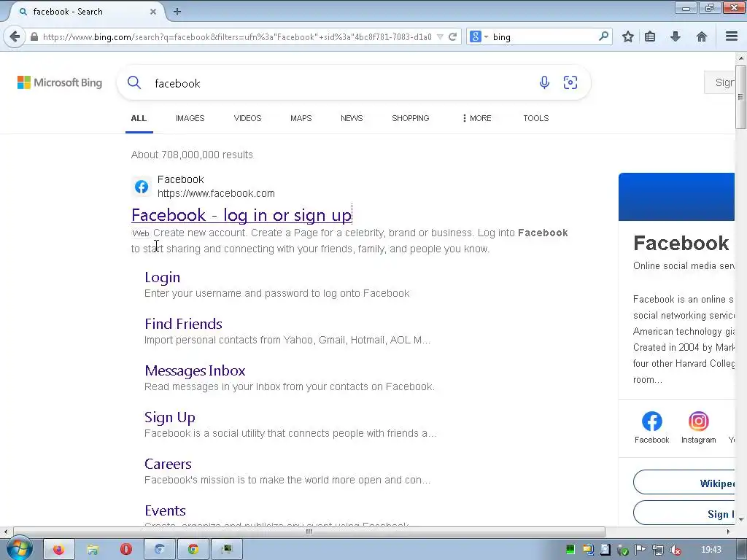Image resolution: width=747 pixels, height=560 pixels.
Task: Click the Bing search magnifier icon
Action: pyautogui.click(x=134, y=83)
